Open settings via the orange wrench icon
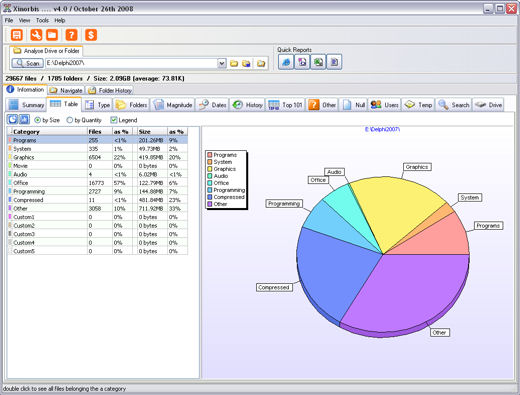 pos(36,35)
